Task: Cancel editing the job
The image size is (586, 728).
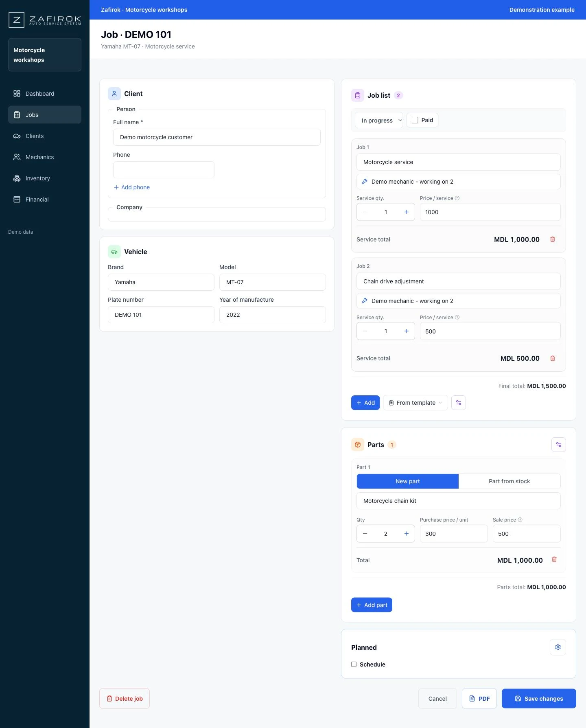Action: click(437, 699)
